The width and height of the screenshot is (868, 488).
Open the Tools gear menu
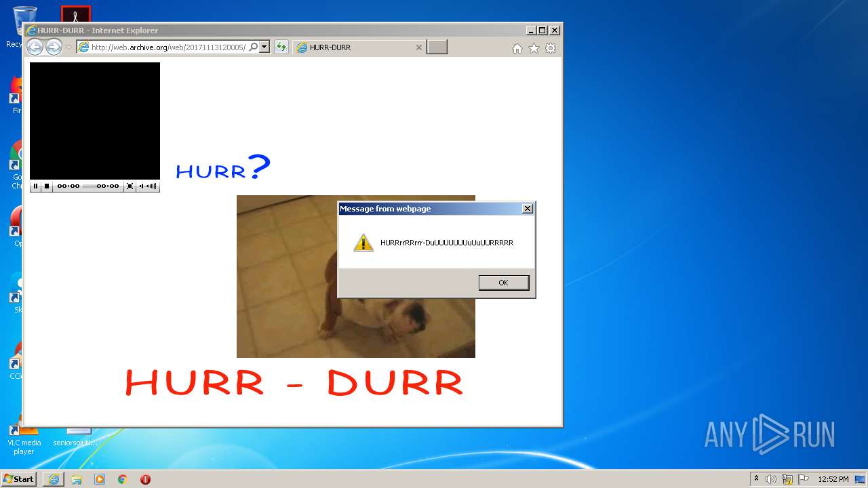point(551,48)
